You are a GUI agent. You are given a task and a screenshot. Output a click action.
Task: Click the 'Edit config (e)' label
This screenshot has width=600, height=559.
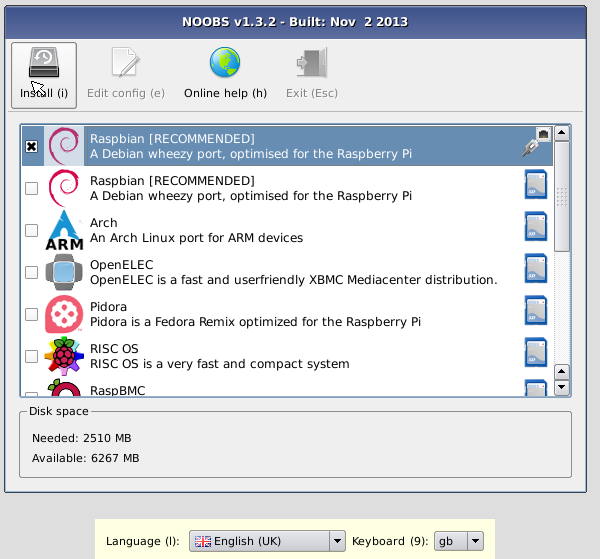pyautogui.click(x=126, y=93)
